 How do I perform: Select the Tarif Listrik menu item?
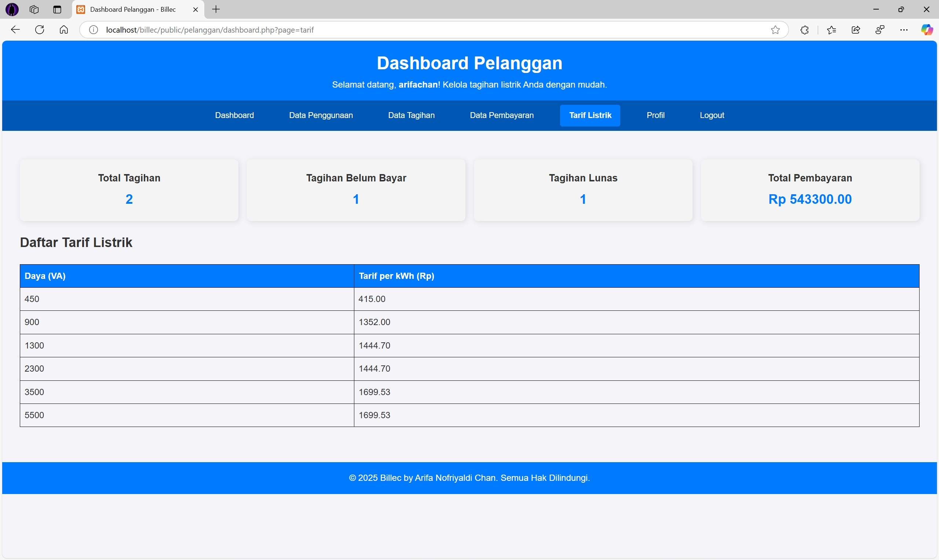590,115
